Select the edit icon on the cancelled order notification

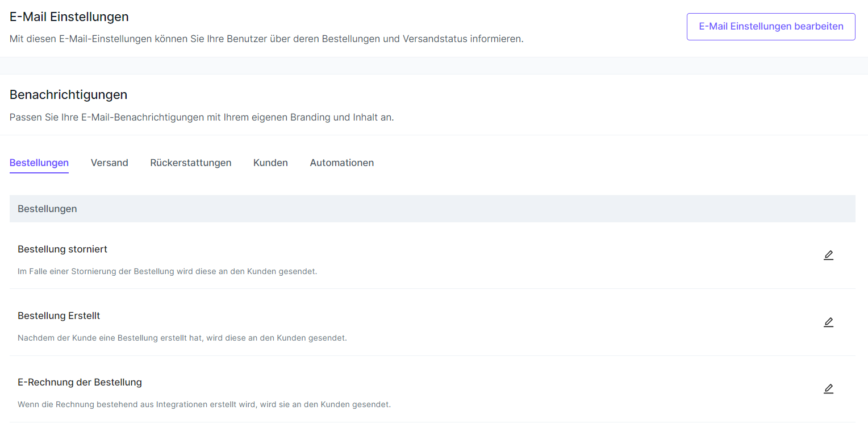pos(828,255)
